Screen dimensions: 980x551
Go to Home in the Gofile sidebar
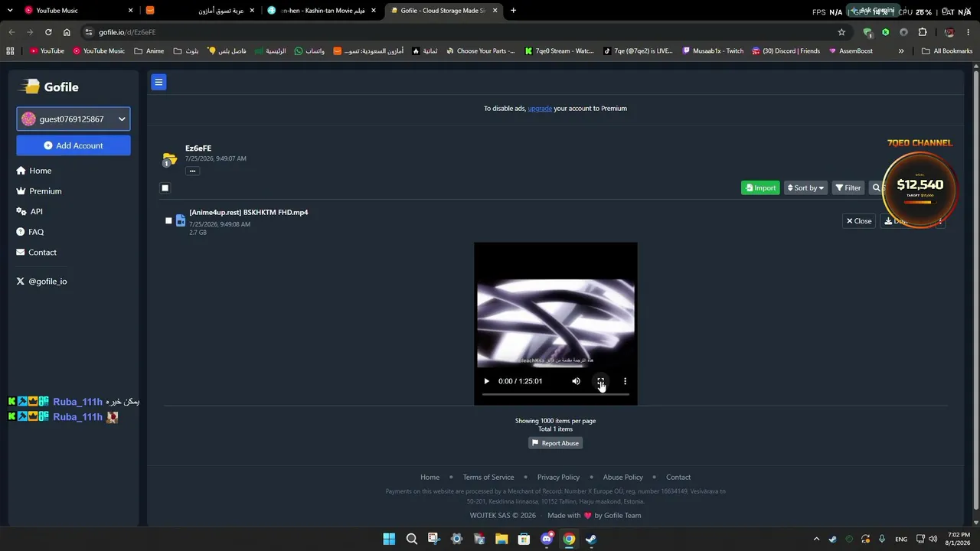pyautogui.click(x=34, y=171)
